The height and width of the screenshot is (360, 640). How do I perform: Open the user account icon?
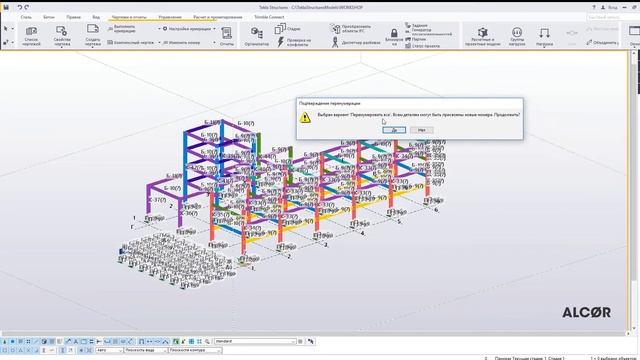tap(603, 7)
